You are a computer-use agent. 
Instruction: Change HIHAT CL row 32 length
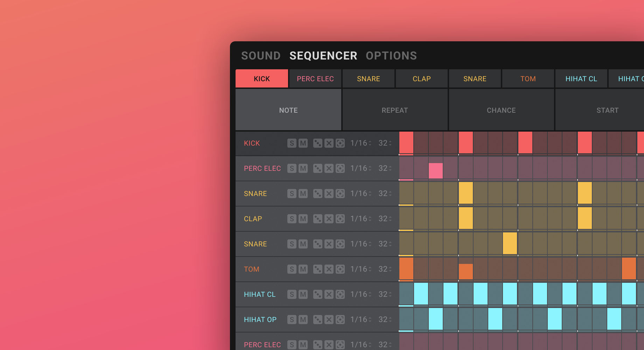pyautogui.click(x=385, y=294)
